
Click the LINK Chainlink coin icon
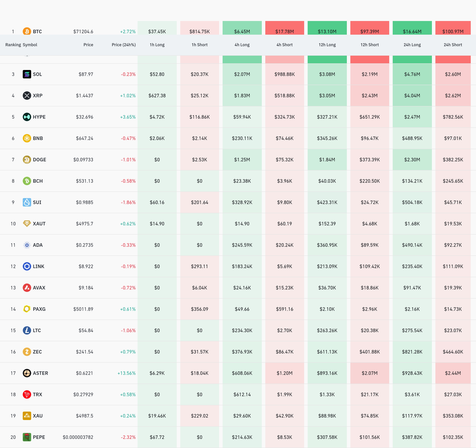pos(27,266)
